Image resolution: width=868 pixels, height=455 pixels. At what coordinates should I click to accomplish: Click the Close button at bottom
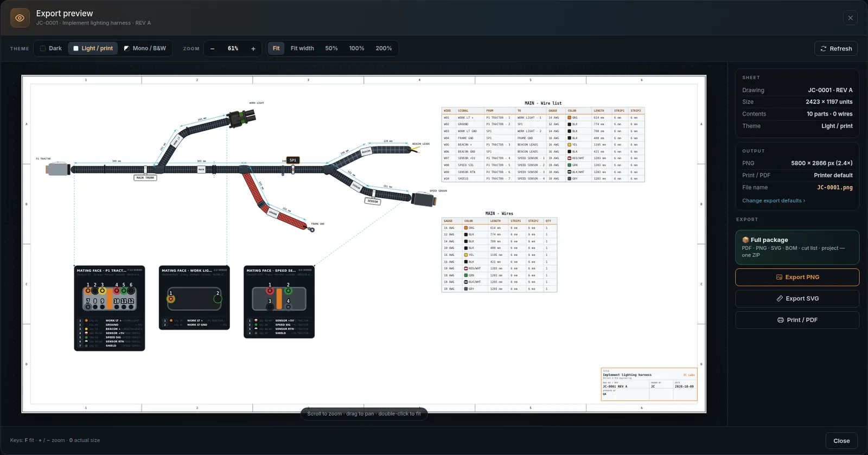tap(841, 441)
